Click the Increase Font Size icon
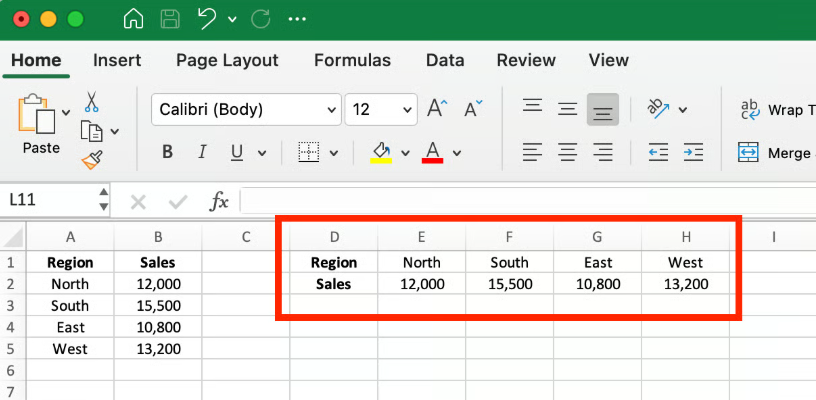 [x=437, y=109]
